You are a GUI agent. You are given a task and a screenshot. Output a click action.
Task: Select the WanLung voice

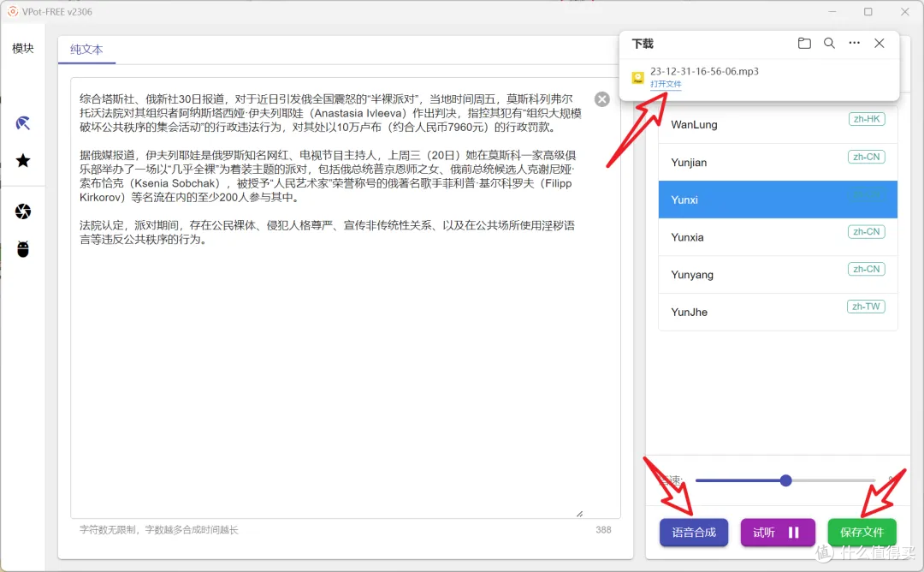[x=778, y=124]
